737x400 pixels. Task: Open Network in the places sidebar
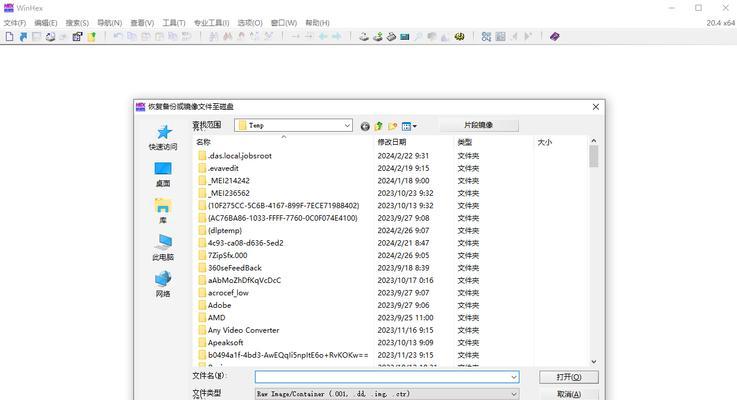(163, 284)
